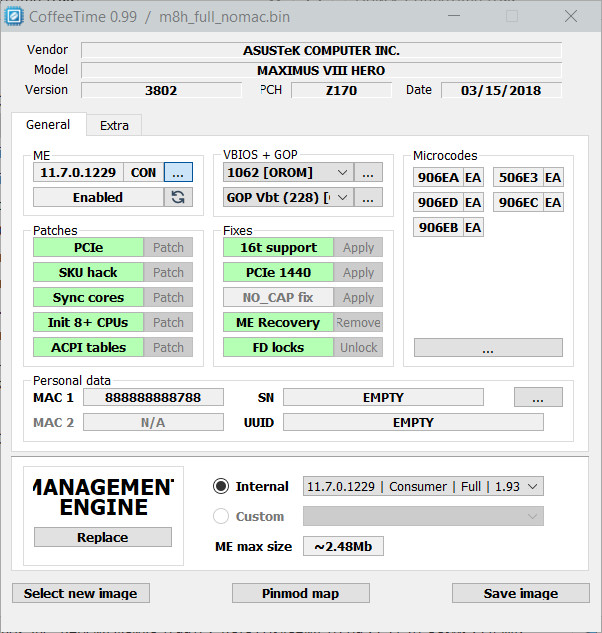Open the internal ME version 11.7.0.1229 dropdown

tap(423, 486)
